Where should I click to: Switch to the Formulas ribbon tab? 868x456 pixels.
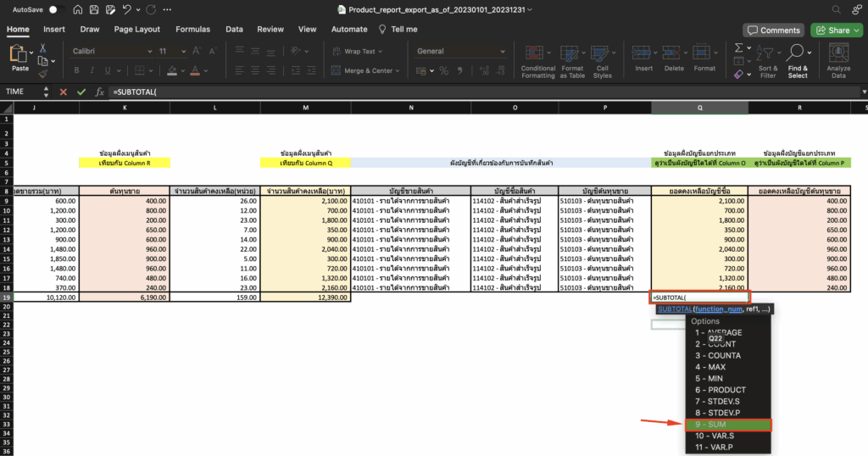[x=192, y=29]
